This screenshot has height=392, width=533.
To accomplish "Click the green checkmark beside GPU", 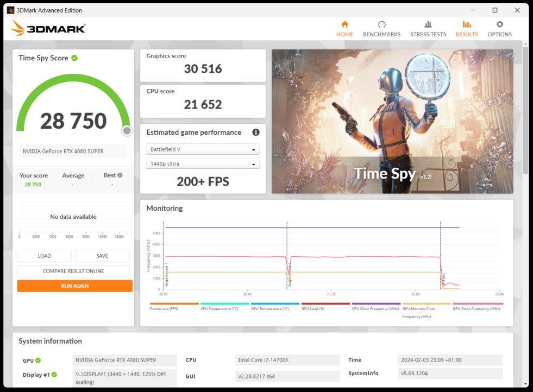I will (38, 361).
